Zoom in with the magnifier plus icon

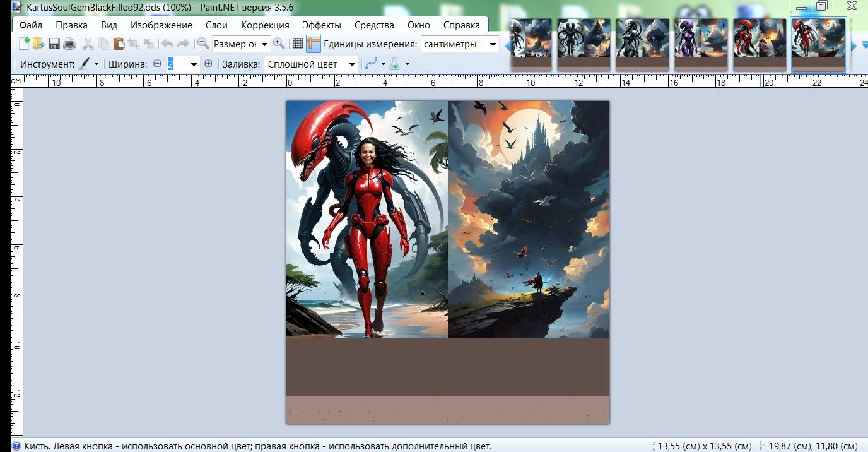(x=279, y=44)
